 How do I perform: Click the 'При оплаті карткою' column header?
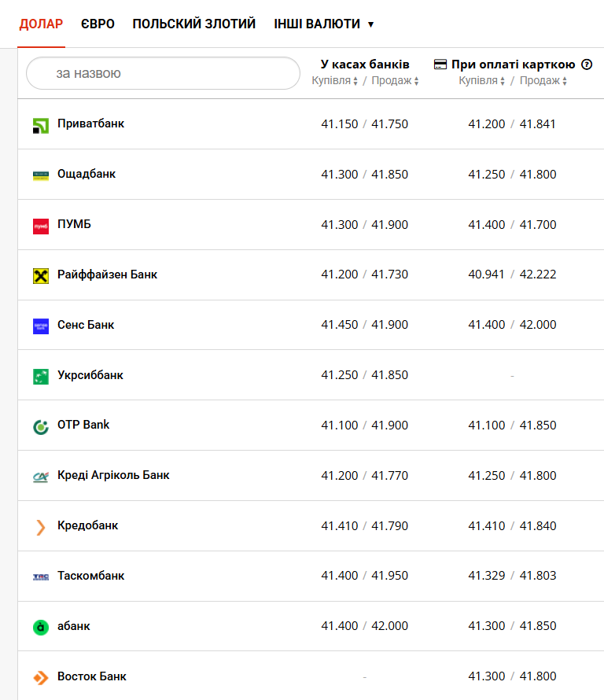513,64
